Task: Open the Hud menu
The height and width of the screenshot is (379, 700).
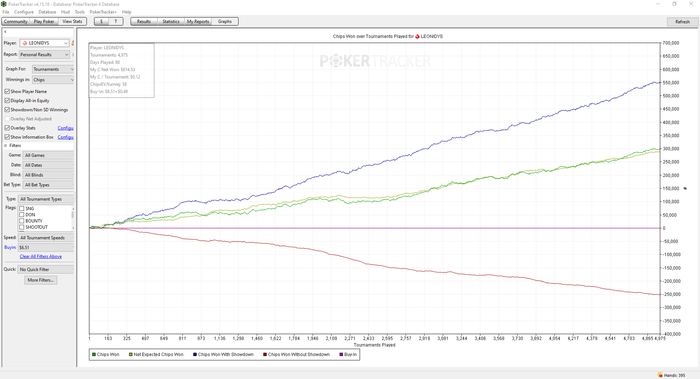Action: (x=65, y=12)
